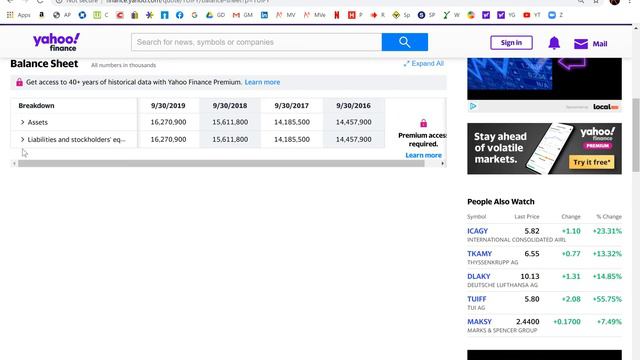This screenshot has height=360, width=640.
Task: Click Liabilities value 14,185,500
Action: [x=291, y=139]
